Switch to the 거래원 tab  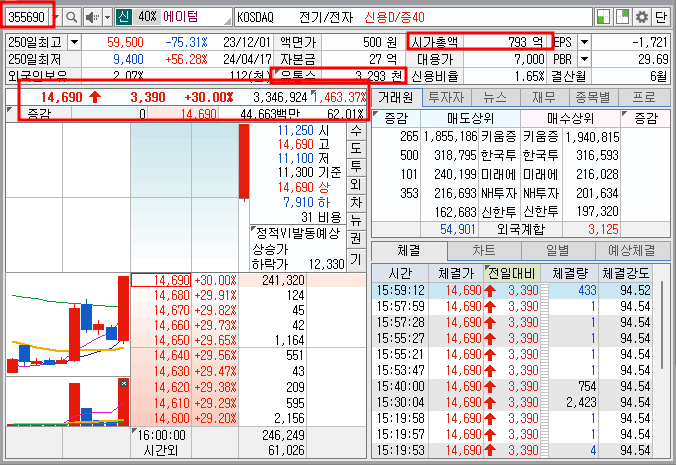point(396,97)
